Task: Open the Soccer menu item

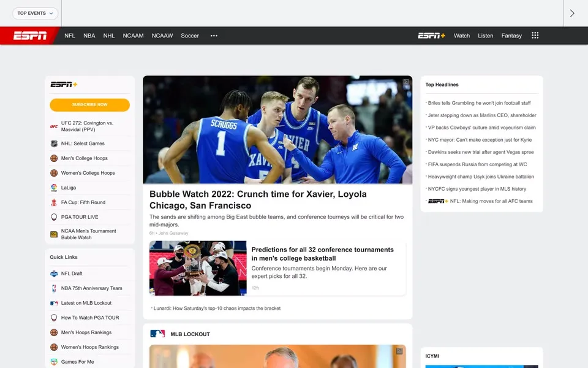Action: (190, 36)
